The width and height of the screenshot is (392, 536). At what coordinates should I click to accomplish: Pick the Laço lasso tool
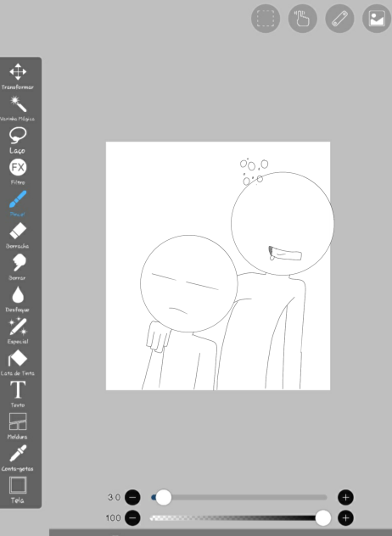(18, 141)
